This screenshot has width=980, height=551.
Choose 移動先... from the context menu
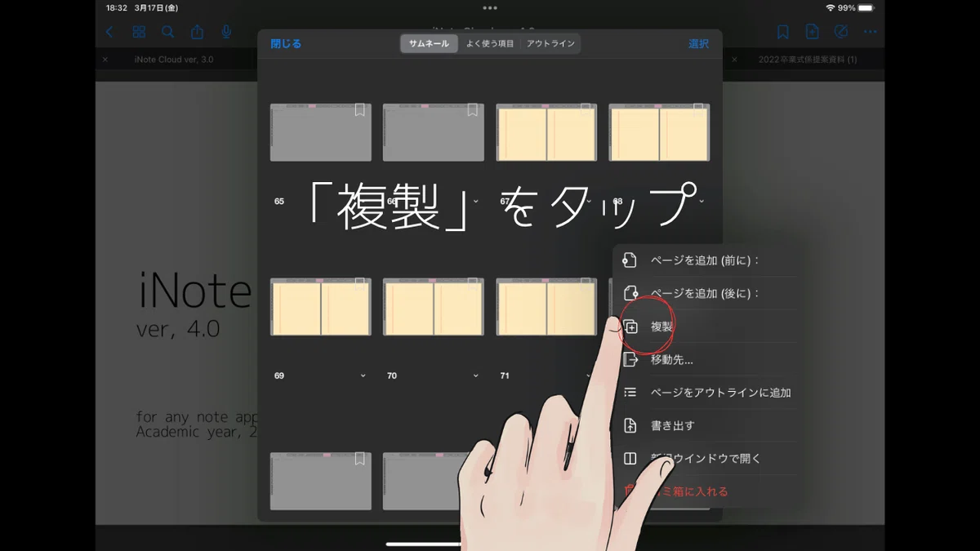(x=706, y=359)
